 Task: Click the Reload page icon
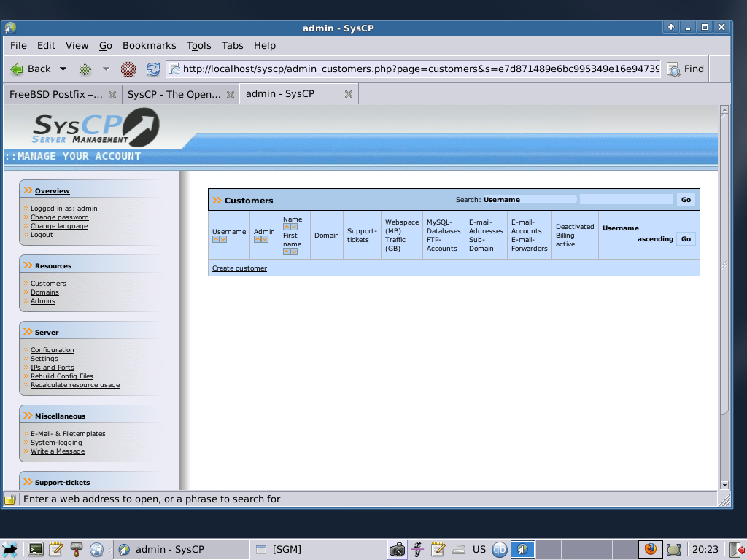click(x=153, y=69)
